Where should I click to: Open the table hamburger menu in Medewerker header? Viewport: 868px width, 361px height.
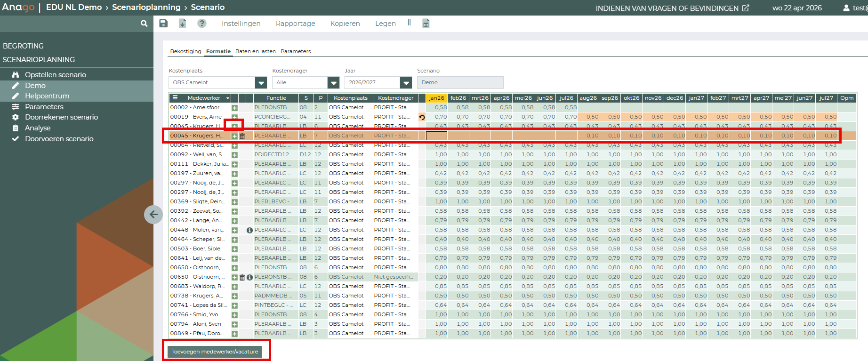175,98
